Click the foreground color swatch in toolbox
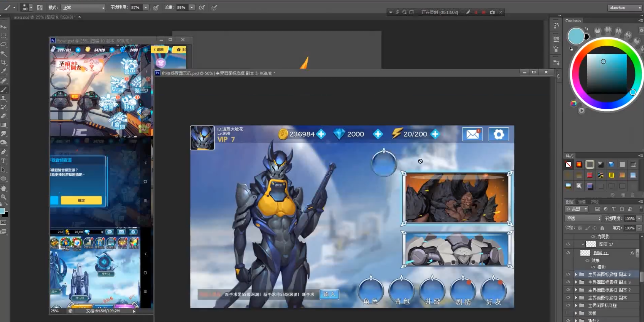Viewport: 644px width, 322px height. coord(2,211)
